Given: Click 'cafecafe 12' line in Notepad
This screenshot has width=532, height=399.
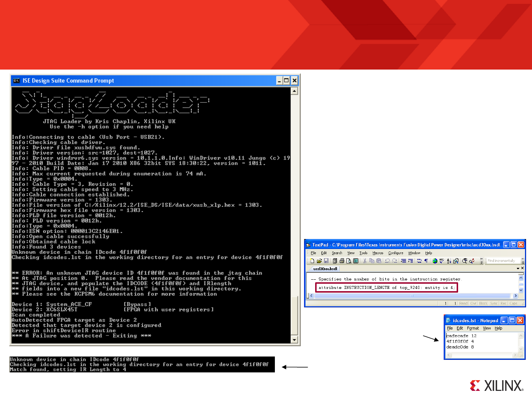Looking at the screenshot, I should 461,336.
